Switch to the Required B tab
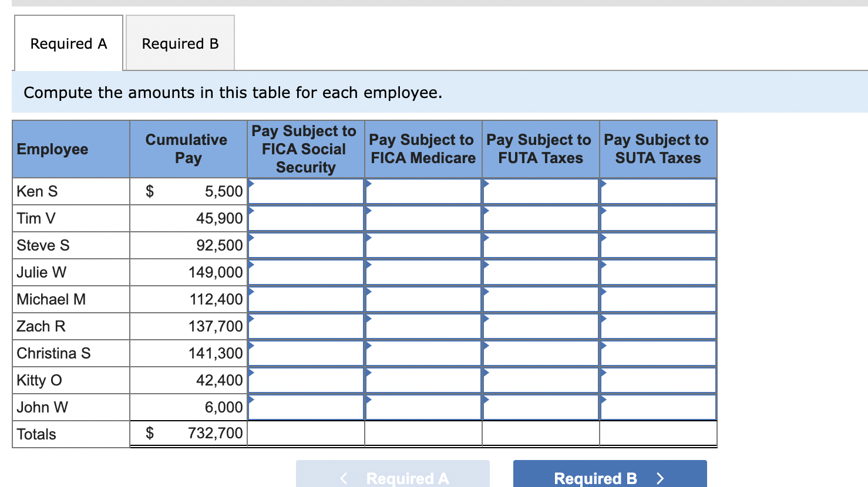The image size is (868, 487). pos(179,43)
